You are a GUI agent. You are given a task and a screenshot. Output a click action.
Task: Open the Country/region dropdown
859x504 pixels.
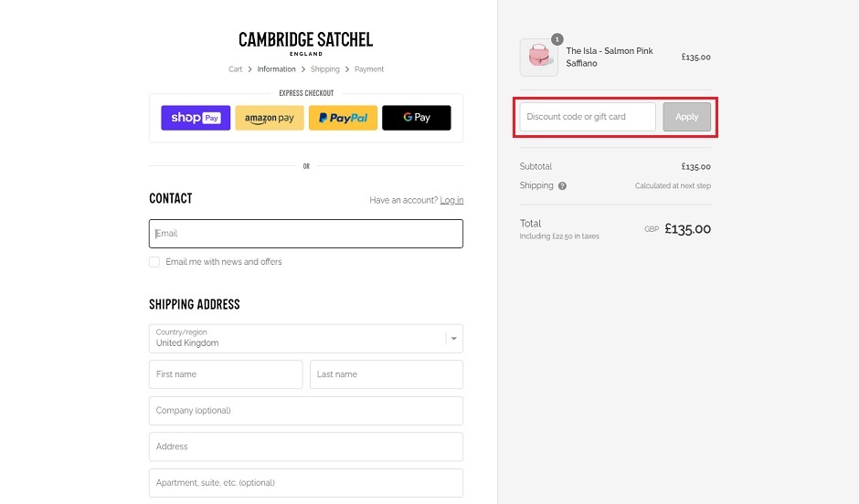306,338
